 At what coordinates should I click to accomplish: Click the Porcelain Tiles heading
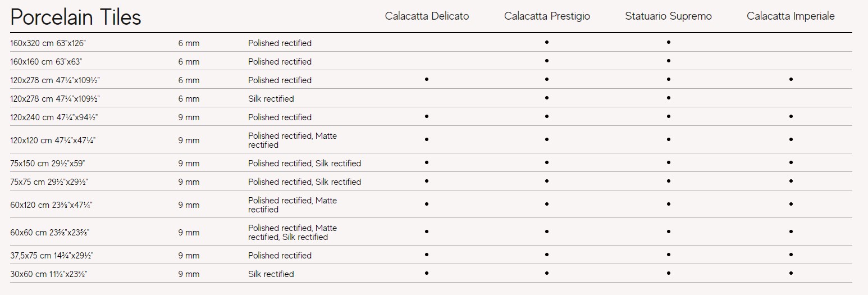click(x=76, y=17)
